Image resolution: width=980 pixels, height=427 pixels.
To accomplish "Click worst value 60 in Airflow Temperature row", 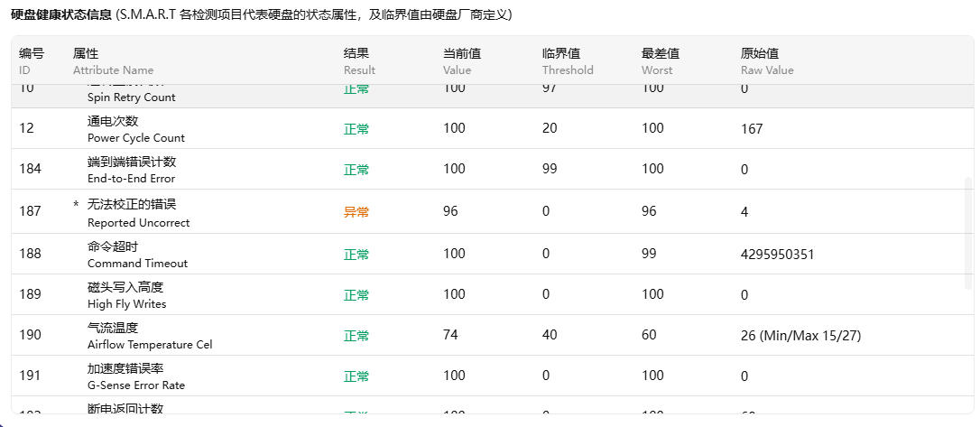I will pyautogui.click(x=650, y=335).
